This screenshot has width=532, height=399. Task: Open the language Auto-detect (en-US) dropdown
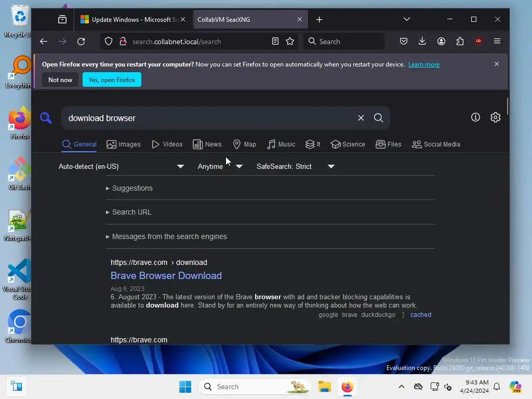point(121,166)
